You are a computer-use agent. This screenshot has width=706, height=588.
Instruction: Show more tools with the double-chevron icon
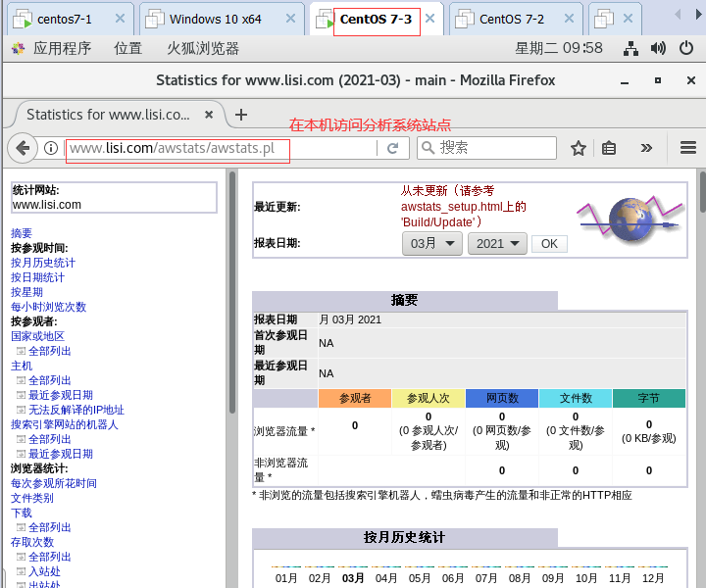click(x=646, y=148)
